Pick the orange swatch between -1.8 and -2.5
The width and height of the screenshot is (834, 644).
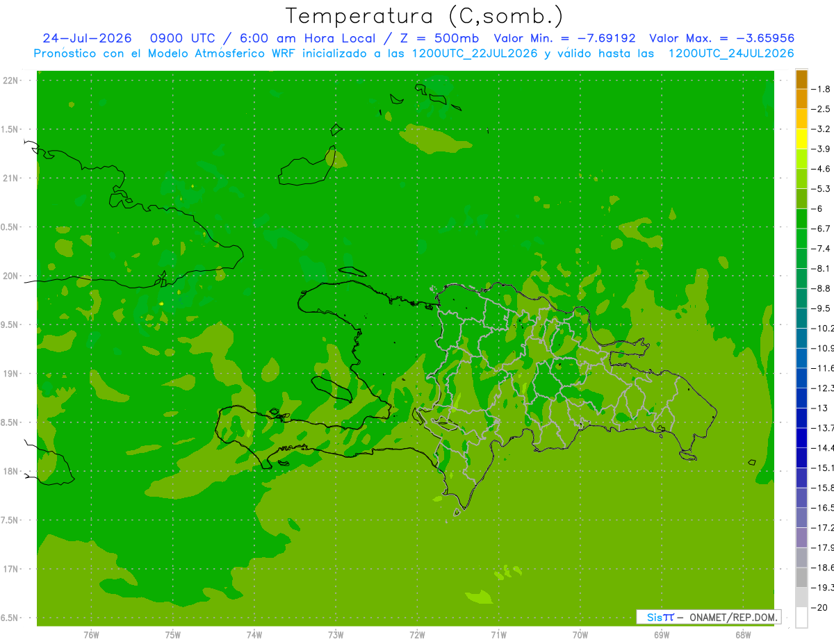(x=801, y=99)
